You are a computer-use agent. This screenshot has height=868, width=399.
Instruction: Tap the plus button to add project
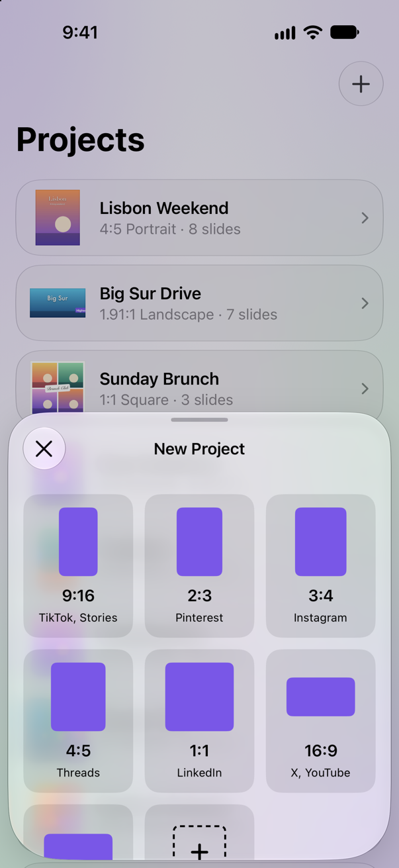tap(361, 84)
